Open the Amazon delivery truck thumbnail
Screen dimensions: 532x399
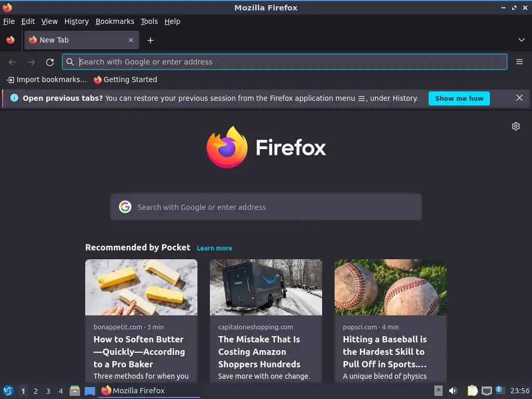pyautogui.click(x=266, y=287)
